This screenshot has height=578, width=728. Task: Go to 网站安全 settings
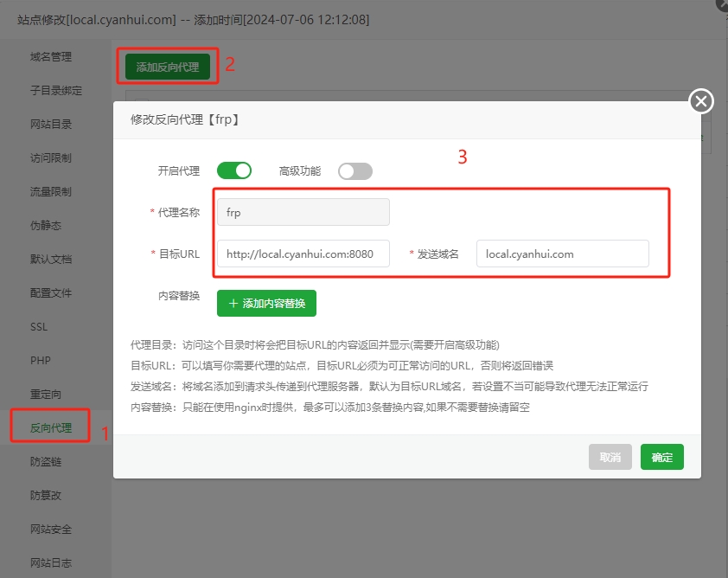pos(51,530)
